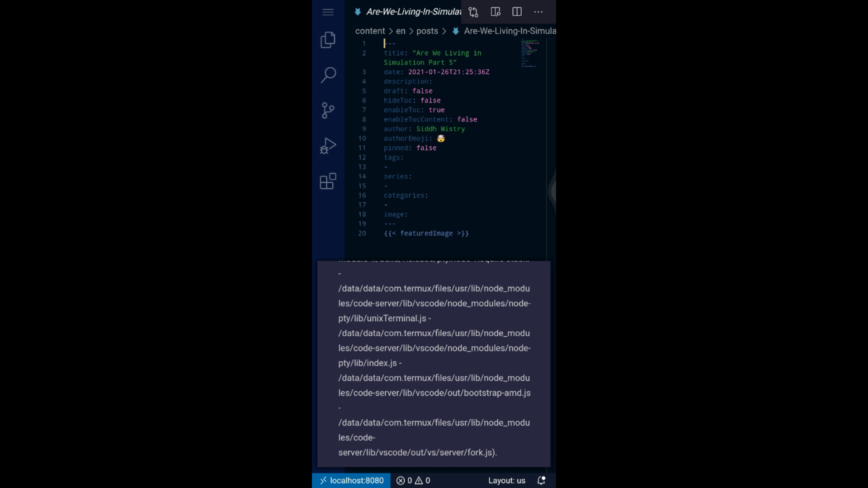Expand the en breadcrumb dropdown
Image resolution: width=868 pixels, height=488 pixels.
pyautogui.click(x=401, y=31)
